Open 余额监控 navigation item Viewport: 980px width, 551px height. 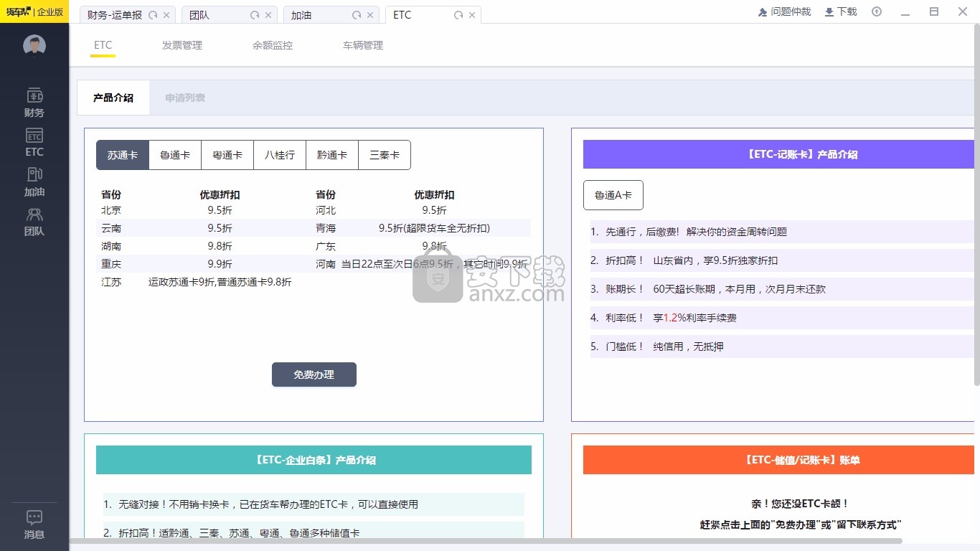[273, 45]
